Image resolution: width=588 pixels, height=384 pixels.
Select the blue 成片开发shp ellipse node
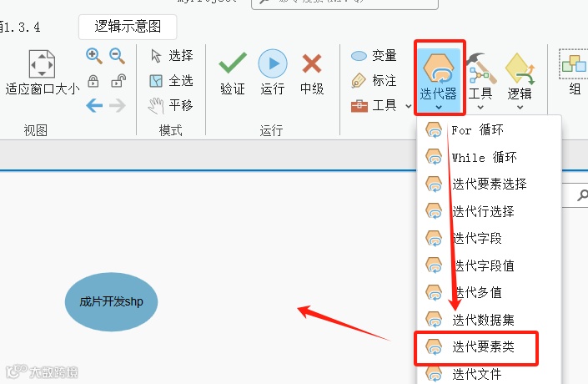(x=112, y=302)
